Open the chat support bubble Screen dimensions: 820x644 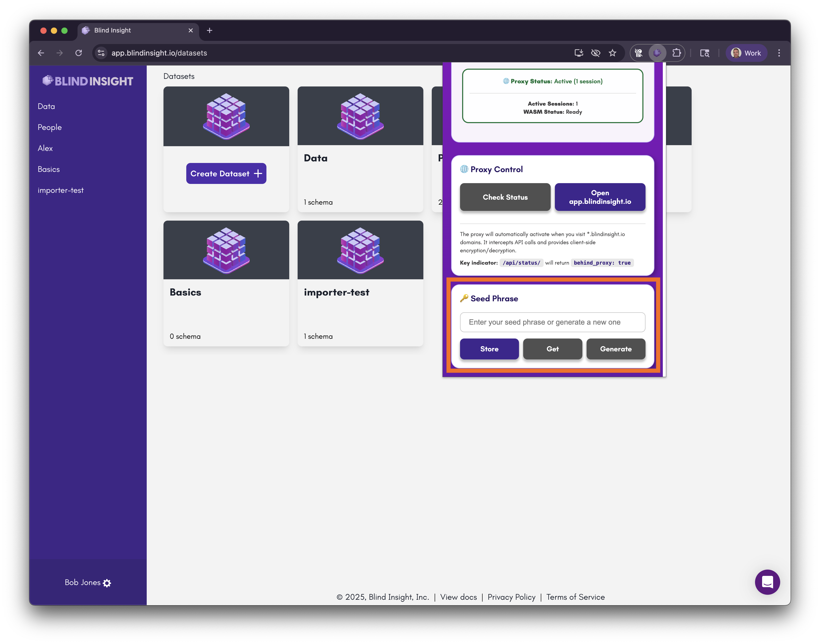768,582
